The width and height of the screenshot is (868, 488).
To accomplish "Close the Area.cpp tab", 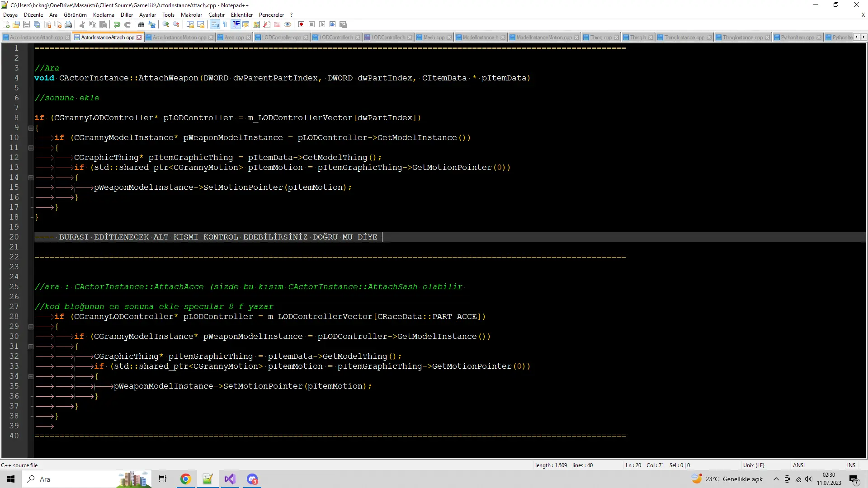I will pyautogui.click(x=248, y=38).
